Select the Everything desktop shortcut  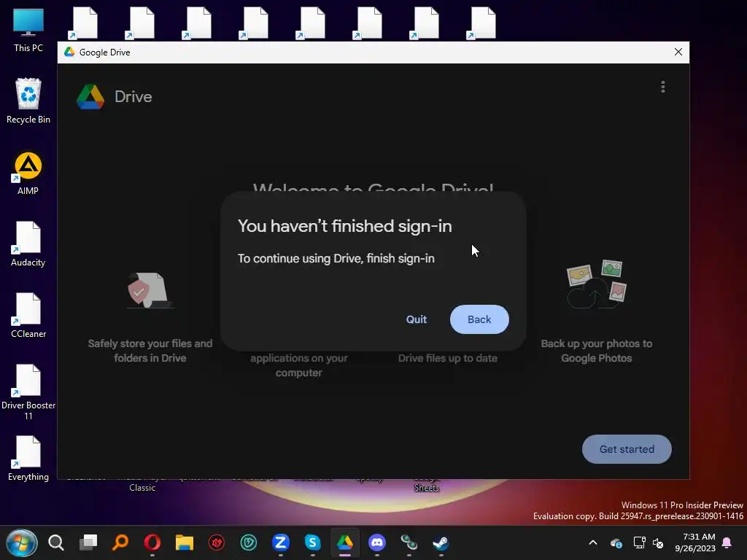28,458
